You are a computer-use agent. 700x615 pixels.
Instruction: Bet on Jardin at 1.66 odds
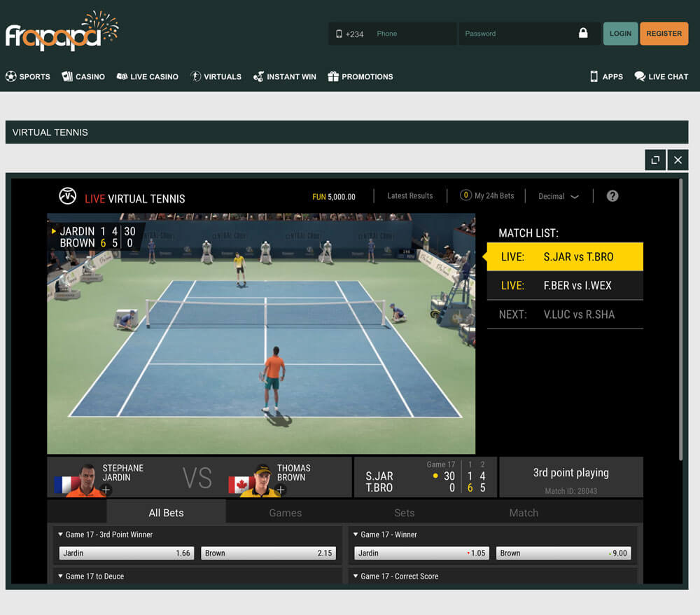pos(125,553)
